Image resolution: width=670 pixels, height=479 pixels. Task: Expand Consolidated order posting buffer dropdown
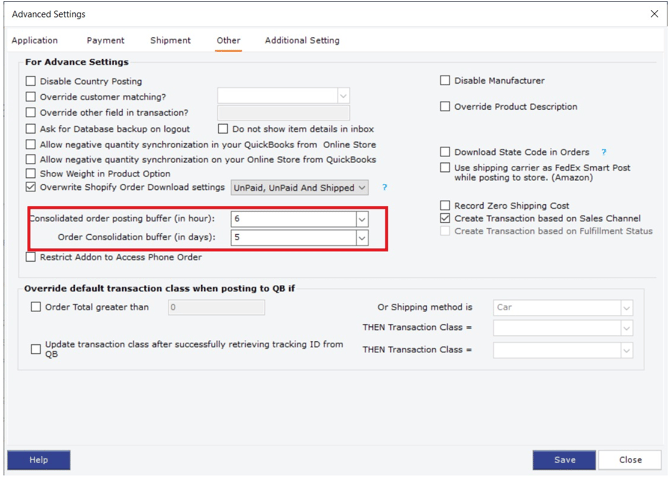(361, 219)
